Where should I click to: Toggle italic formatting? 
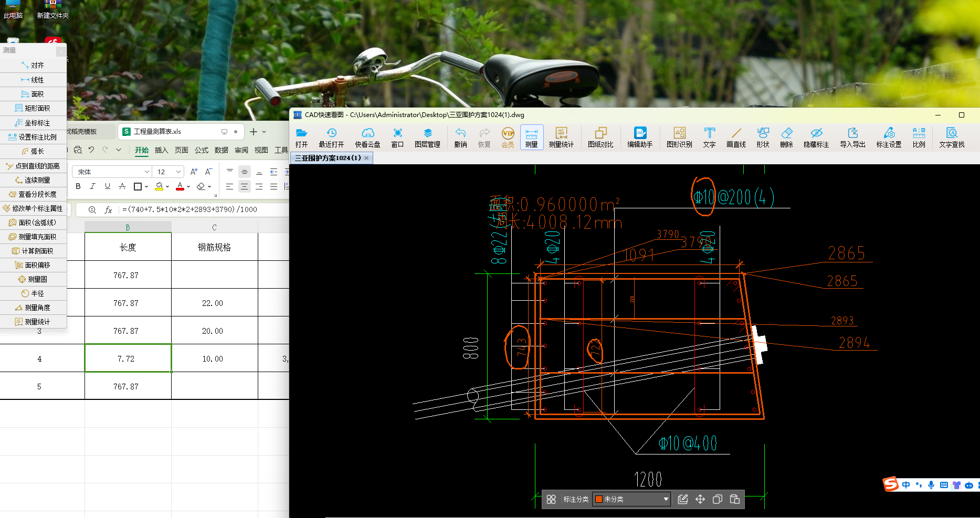(93, 186)
